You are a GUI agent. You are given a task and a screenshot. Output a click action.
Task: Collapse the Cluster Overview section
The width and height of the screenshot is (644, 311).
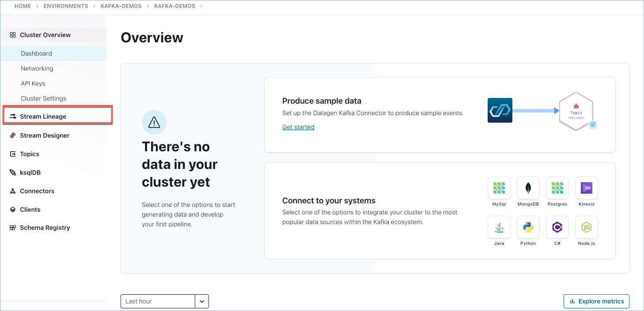[x=45, y=35]
